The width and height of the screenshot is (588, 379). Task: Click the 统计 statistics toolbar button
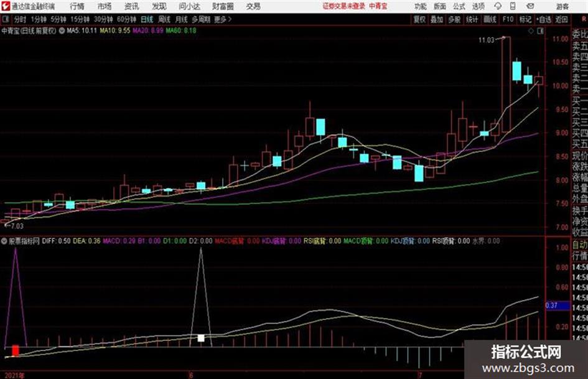point(472,19)
